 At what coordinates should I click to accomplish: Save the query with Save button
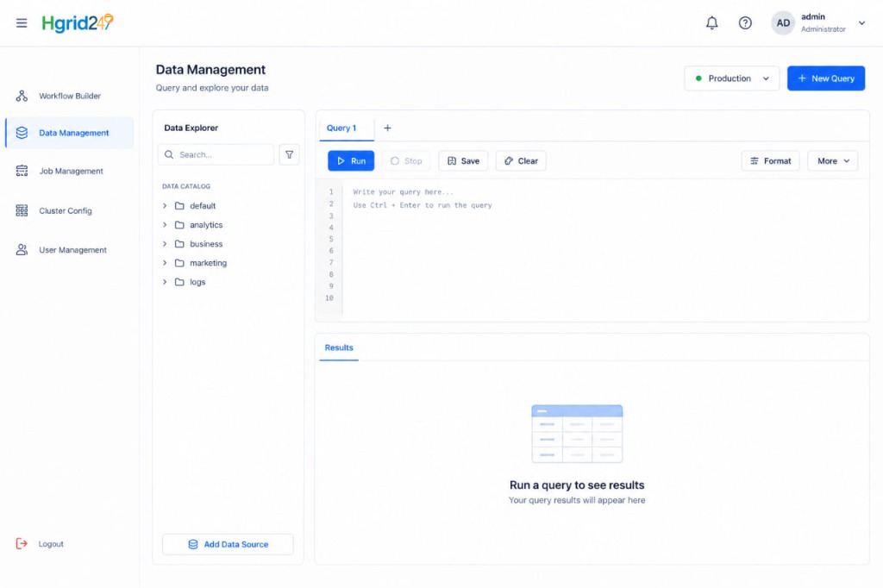point(463,161)
